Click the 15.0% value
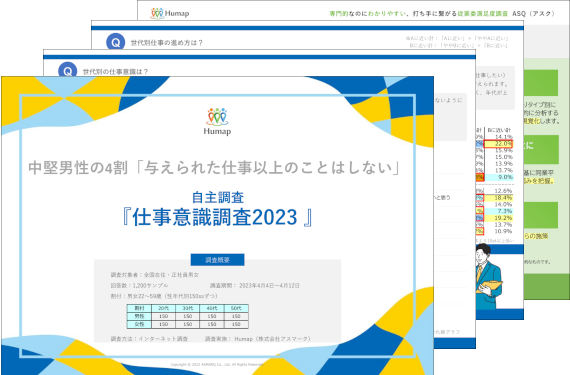Screen dimensions: 570x375 tap(503, 157)
